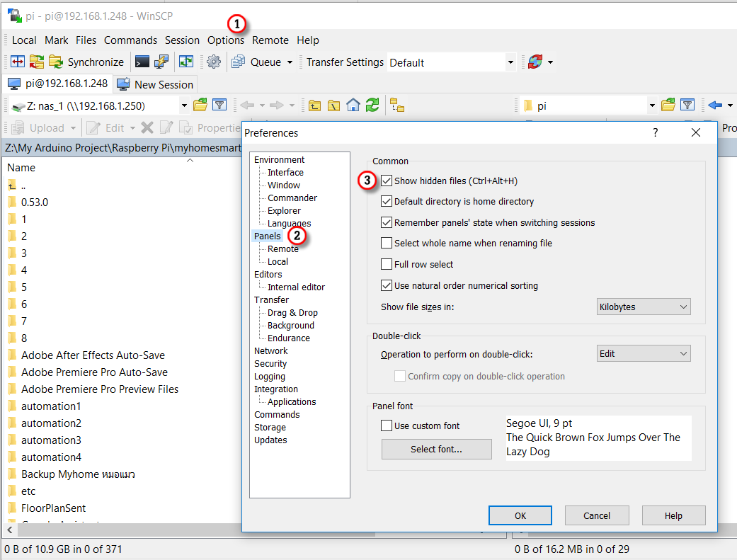Select Drag & Drop in preferences tree
Viewport: 737px width, 560px height.
293,313
